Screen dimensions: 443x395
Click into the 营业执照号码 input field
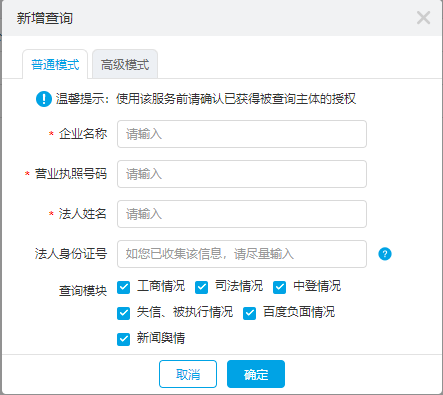(x=242, y=174)
